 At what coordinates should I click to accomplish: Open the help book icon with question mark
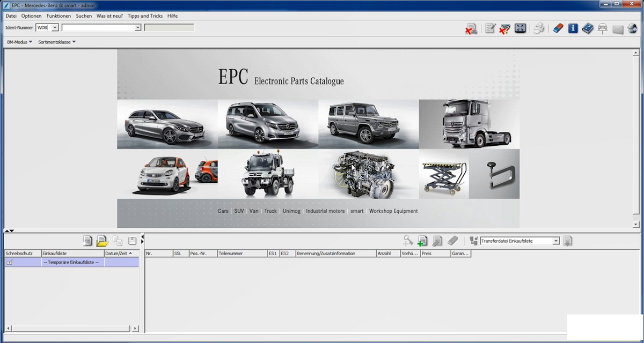pyautogui.click(x=588, y=28)
